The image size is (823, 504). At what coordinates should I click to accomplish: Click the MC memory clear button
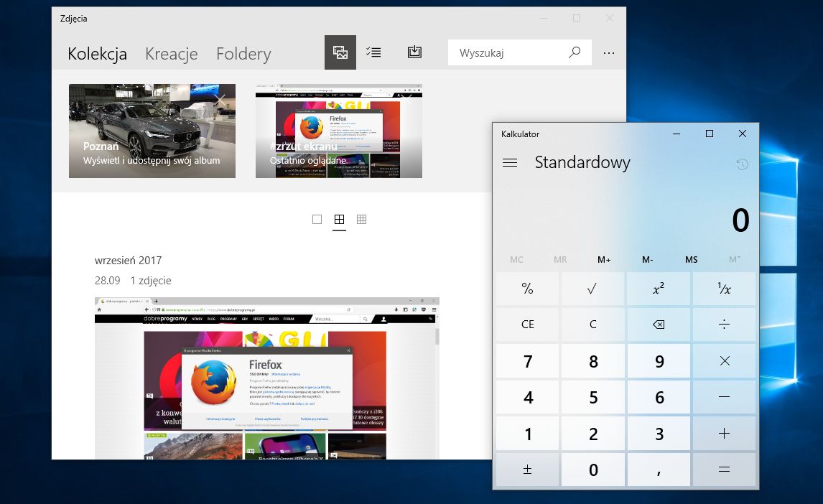tap(516, 260)
